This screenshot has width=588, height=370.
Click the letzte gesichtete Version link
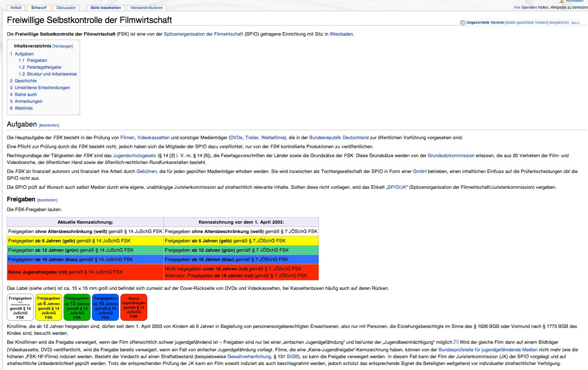click(x=527, y=23)
